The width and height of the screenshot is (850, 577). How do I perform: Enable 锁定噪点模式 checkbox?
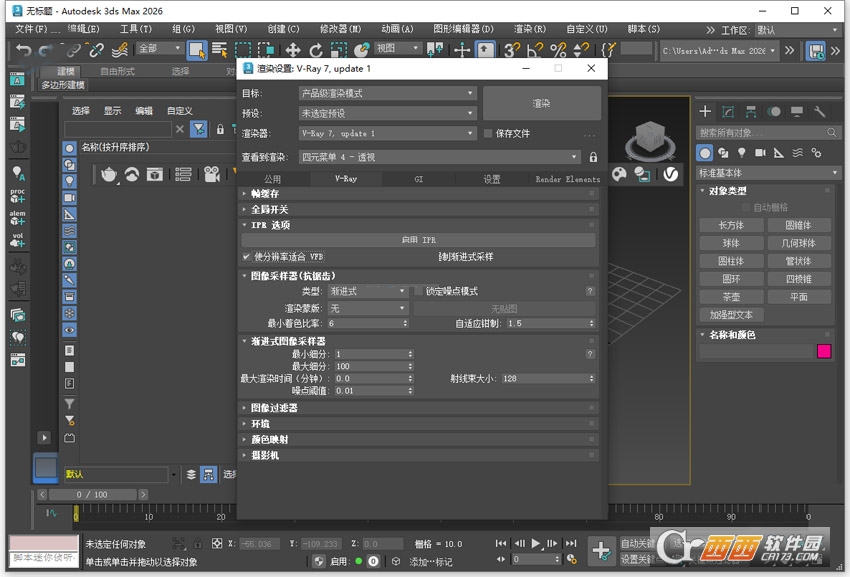coord(418,291)
